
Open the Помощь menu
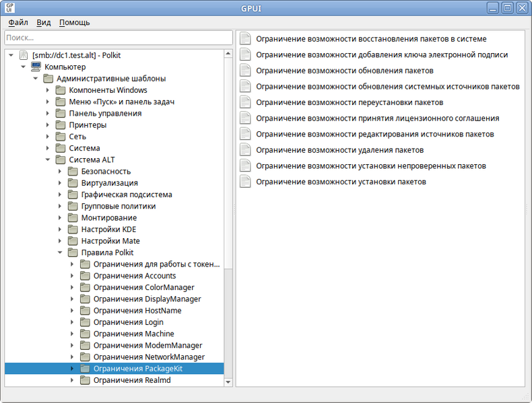pyautogui.click(x=74, y=22)
